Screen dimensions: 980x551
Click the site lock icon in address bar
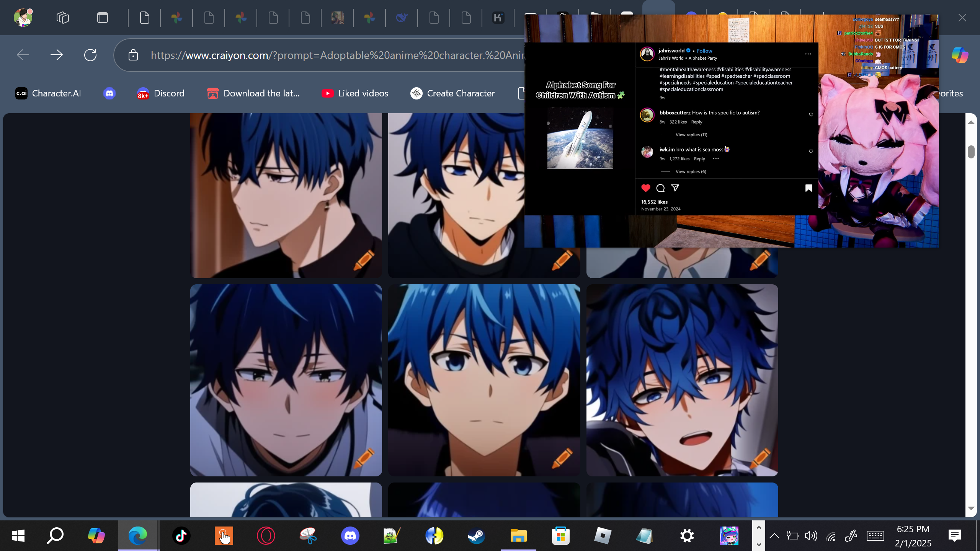click(x=133, y=55)
